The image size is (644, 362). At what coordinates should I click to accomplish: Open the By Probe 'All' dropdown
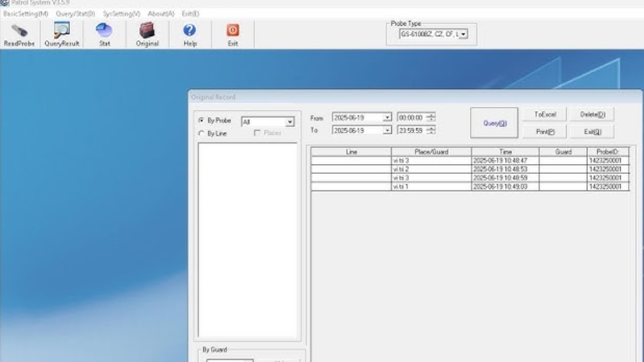tap(290, 122)
